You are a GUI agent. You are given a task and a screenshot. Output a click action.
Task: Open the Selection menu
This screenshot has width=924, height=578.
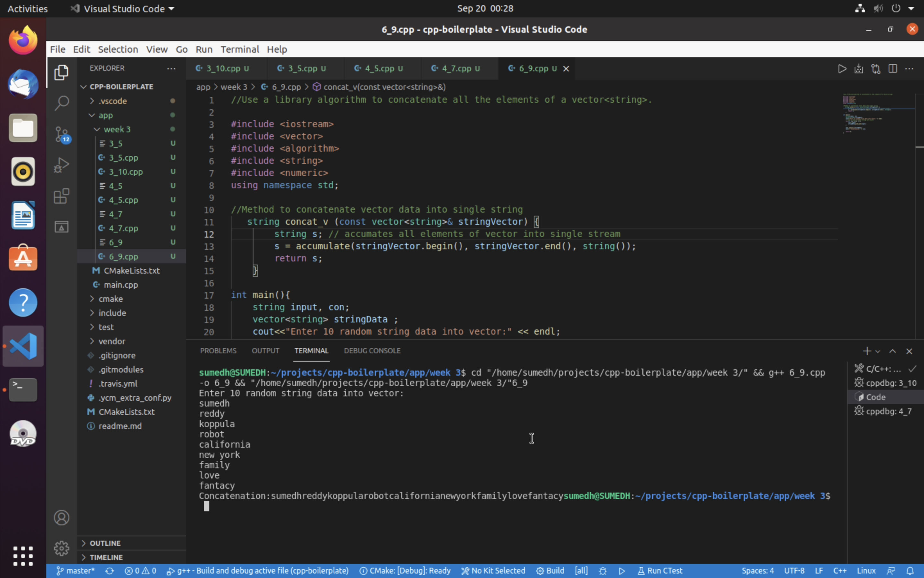118,49
